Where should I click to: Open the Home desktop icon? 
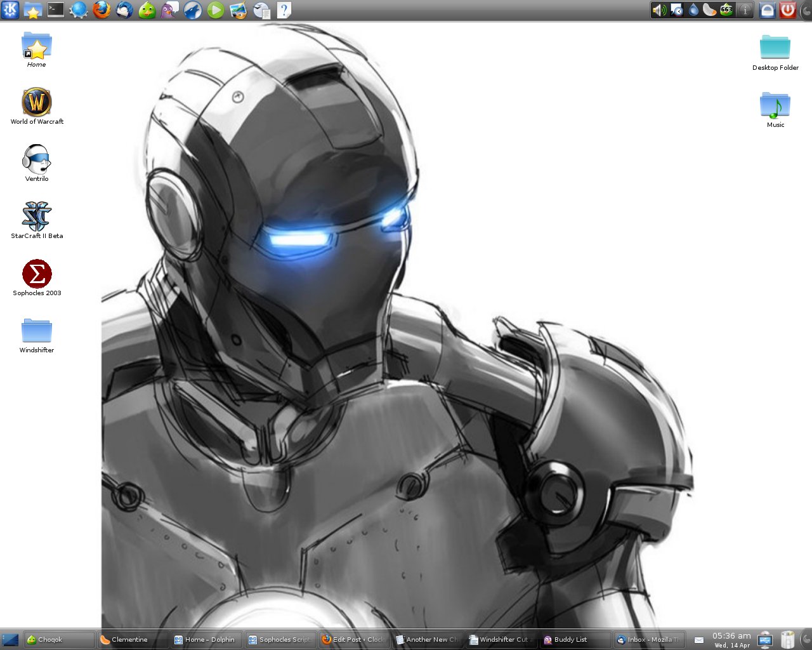pos(37,50)
